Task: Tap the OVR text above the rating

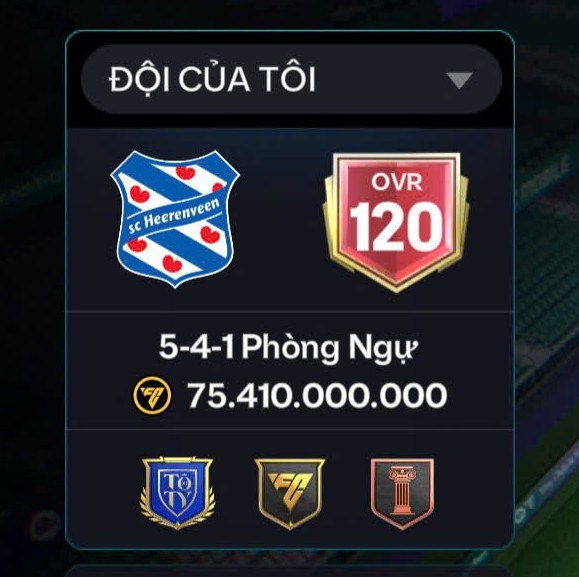Action: point(397,182)
